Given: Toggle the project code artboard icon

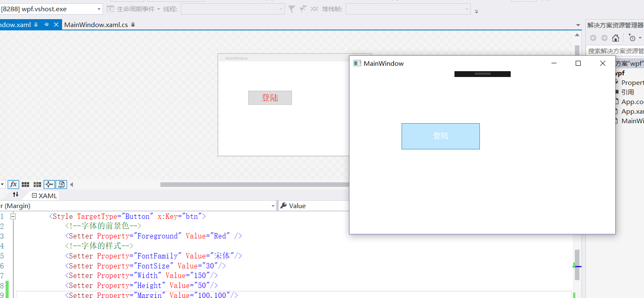Looking at the screenshot, I should click(61, 184).
